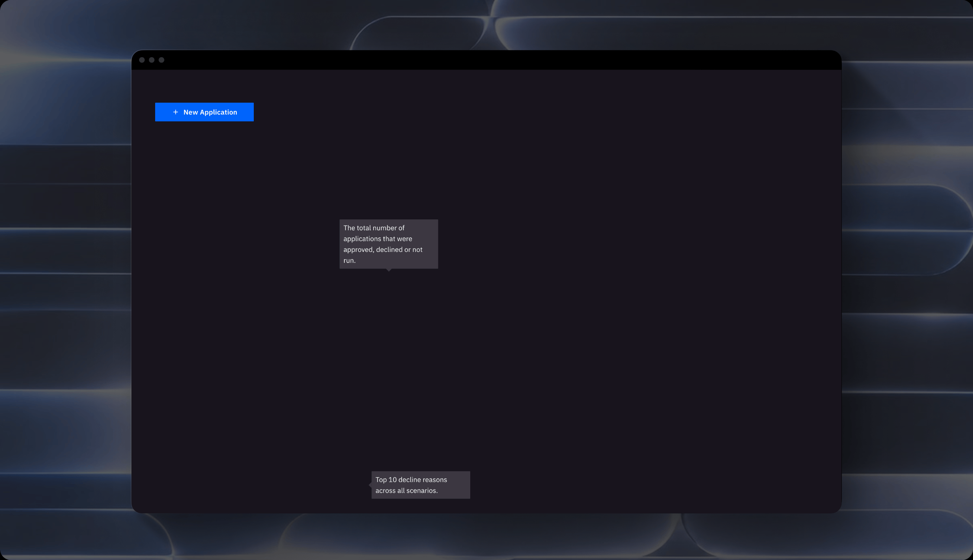The height and width of the screenshot is (560, 973).
Task: Click the plus icon in New Application
Action: click(x=175, y=112)
